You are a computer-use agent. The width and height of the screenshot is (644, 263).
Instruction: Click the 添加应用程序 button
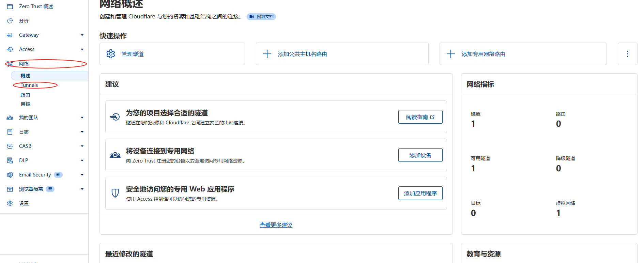tap(420, 193)
